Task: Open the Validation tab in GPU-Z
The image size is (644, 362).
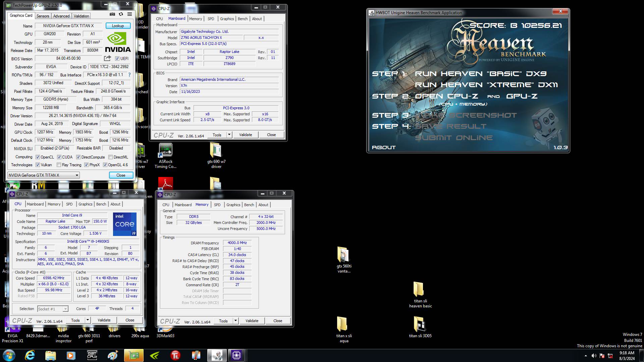Action: 81,16
